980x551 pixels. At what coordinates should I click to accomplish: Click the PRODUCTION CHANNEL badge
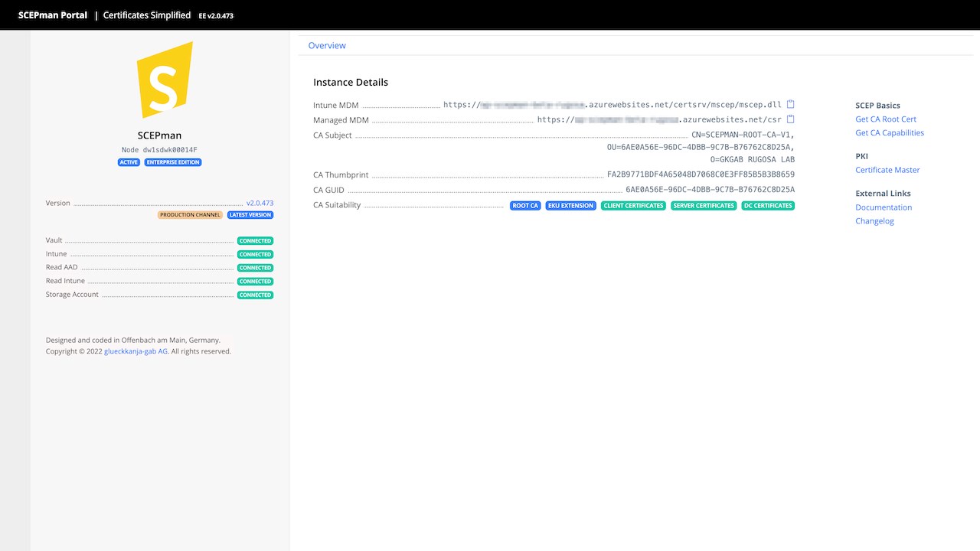[x=191, y=215]
